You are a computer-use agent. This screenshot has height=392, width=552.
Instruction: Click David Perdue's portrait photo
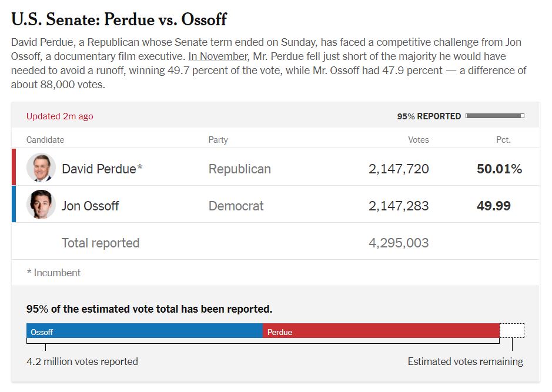pyautogui.click(x=41, y=169)
